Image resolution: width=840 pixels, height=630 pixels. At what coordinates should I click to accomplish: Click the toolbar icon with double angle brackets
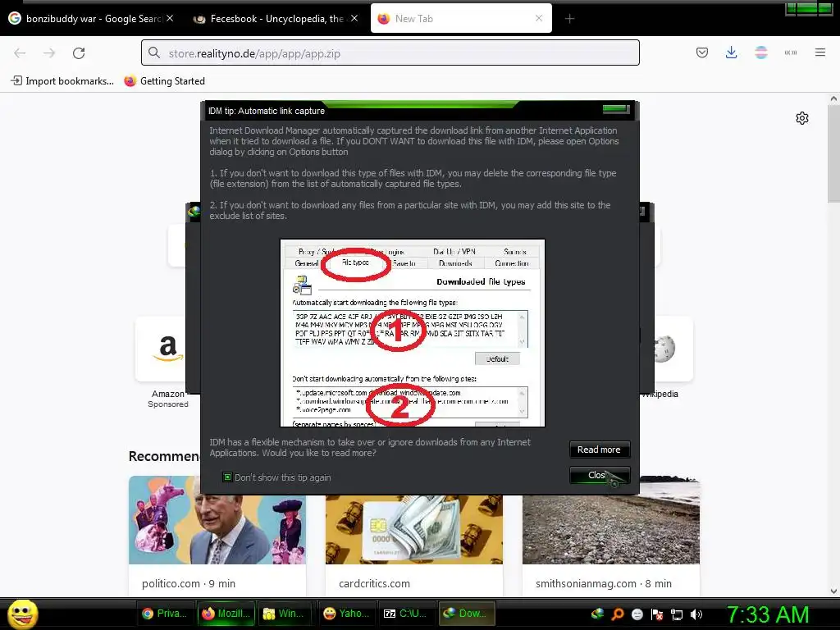point(791,52)
